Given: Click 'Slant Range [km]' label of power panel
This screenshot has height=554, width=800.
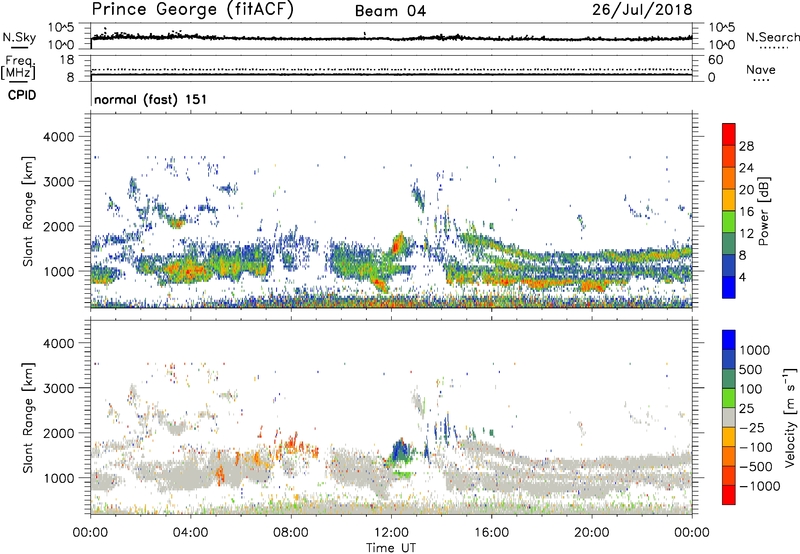Looking at the screenshot, I should point(28,211).
